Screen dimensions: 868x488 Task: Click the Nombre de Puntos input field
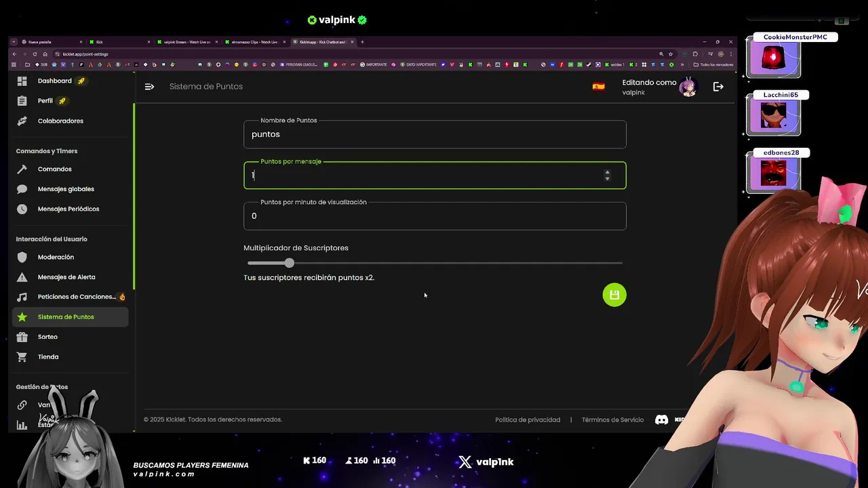(435, 134)
